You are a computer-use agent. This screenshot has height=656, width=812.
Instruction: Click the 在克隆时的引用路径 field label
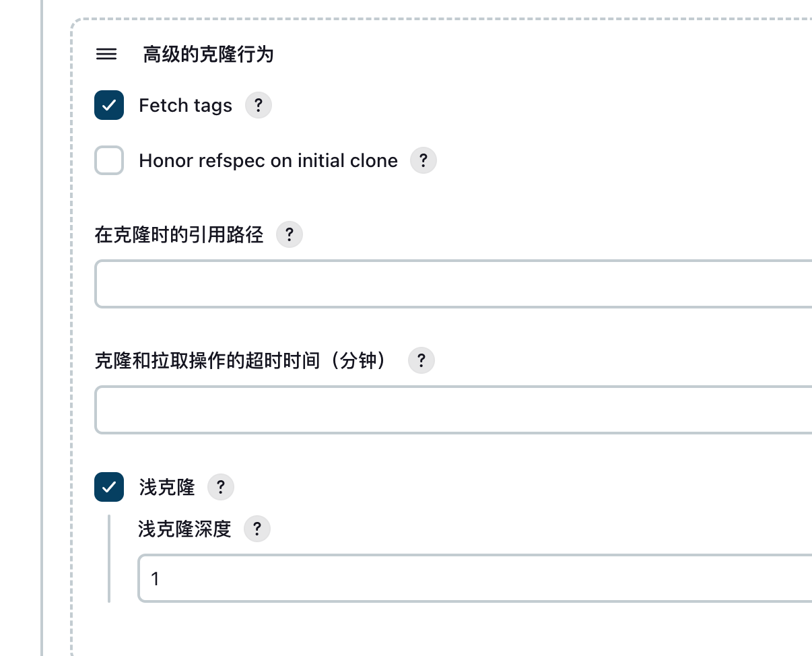pos(179,235)
